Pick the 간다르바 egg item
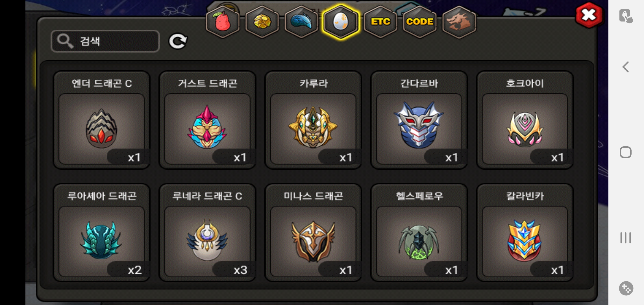Image resolution: width=644 pixels, height=305 pixels. pyautogui.click(x=419, y=120)
